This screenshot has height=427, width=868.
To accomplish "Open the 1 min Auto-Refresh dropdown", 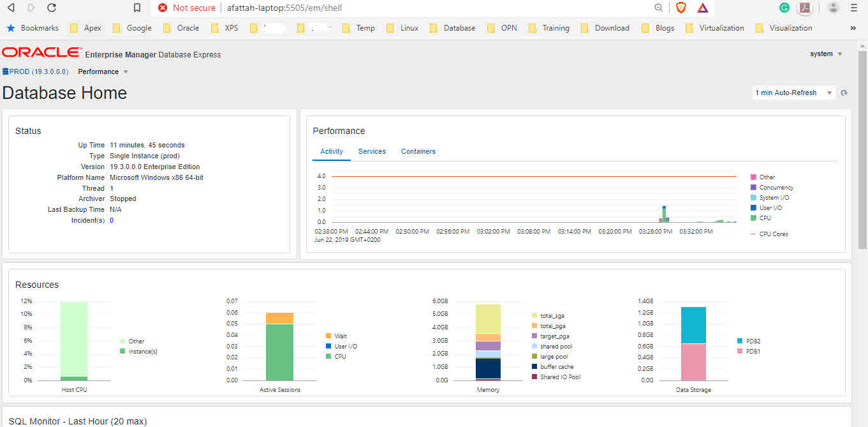I will pos(793,93).
